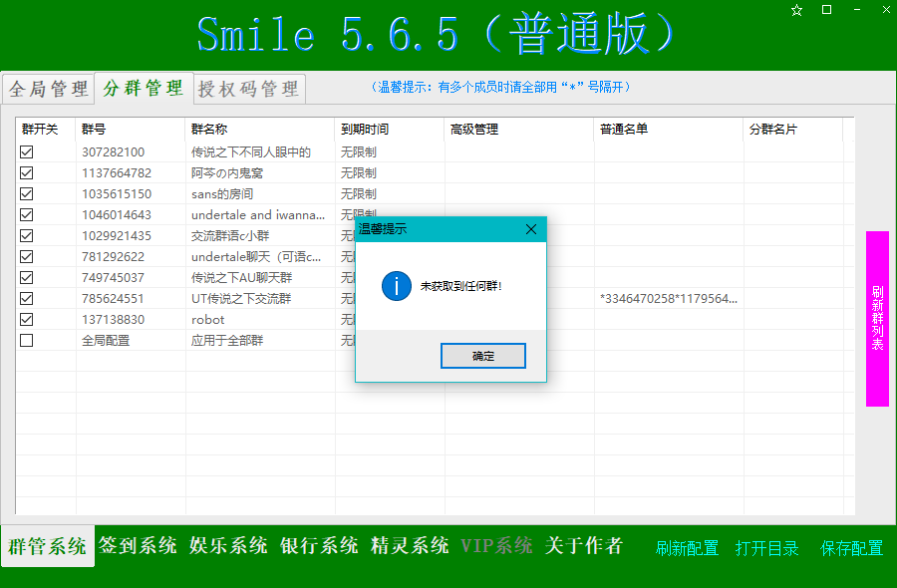Select 精灵系统 in bottom bar
The width and height of the screenshot is (897, 588).
coord(410,546)
